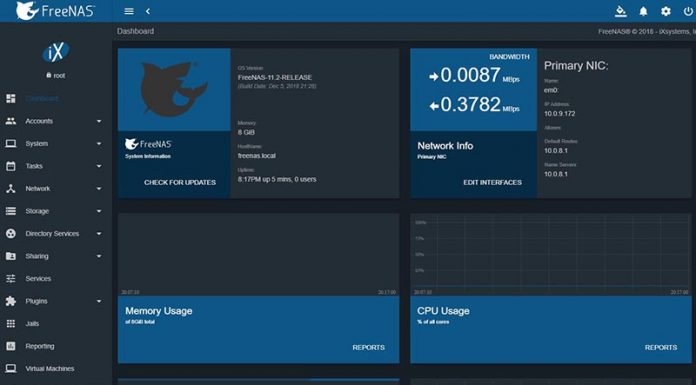Click the NIC name em0

coord(550,90)
